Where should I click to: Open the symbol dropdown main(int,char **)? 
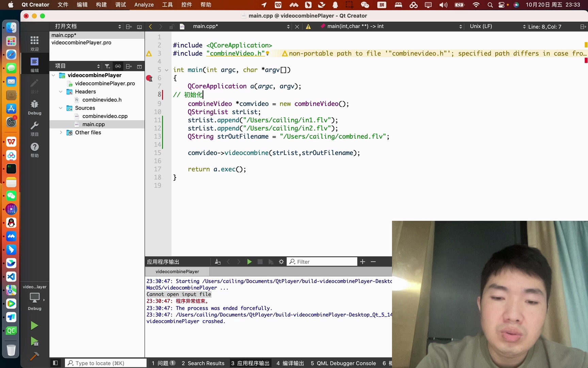pyautogui.click(x=391, y=27)
